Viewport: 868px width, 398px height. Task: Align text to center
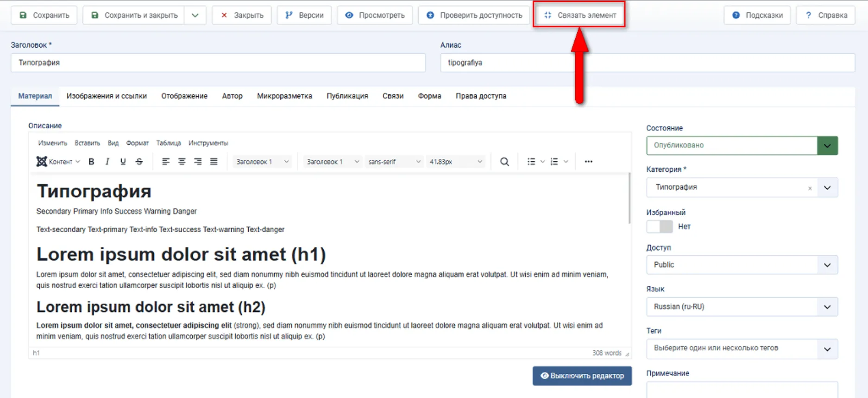coord(182,162)
